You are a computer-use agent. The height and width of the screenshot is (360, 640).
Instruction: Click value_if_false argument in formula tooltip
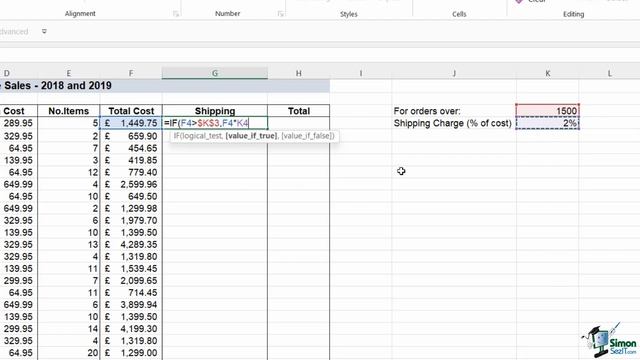click(307, 136)
